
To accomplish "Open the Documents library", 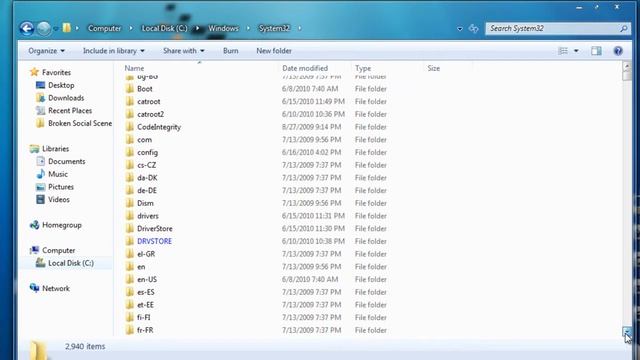I will 67,161.
